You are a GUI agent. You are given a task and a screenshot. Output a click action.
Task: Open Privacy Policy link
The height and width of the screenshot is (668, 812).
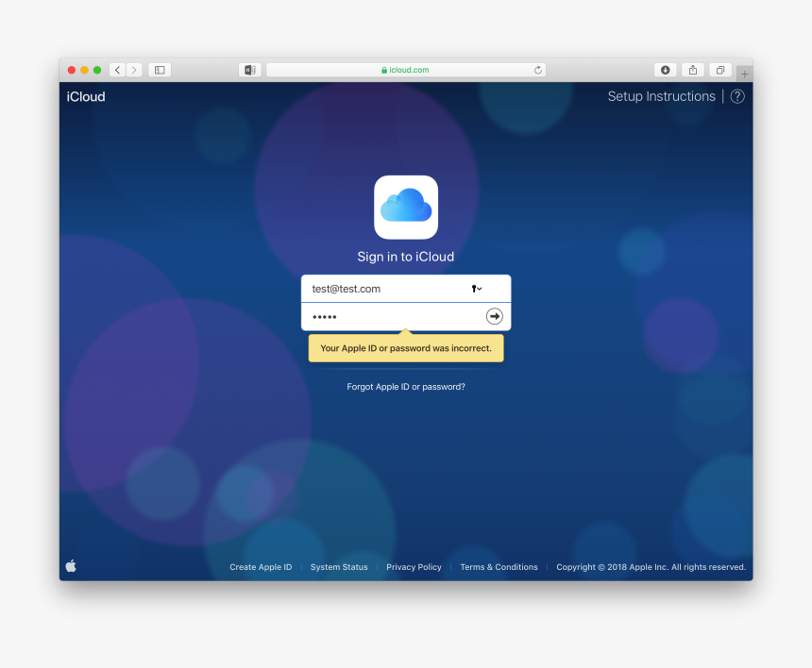(414, 567)
